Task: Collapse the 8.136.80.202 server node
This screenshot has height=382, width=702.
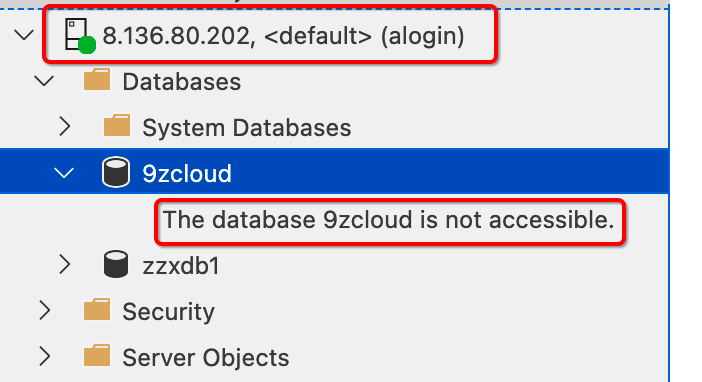Action: 24,35
